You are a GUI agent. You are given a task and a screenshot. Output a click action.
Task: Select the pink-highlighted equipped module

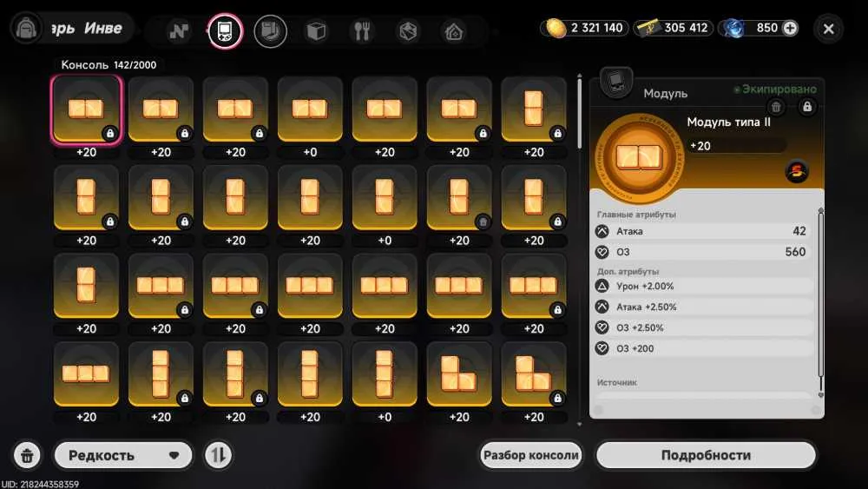click(x=86, y=109)
